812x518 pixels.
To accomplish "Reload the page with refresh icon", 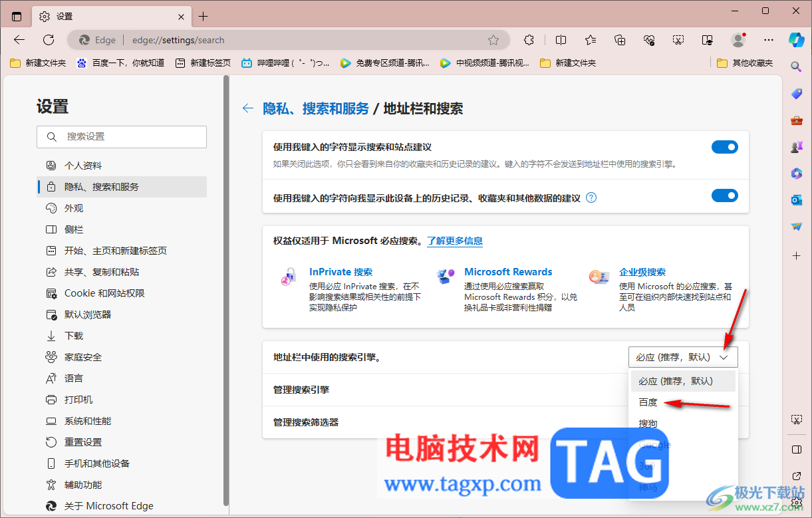I will coord(49,40).
